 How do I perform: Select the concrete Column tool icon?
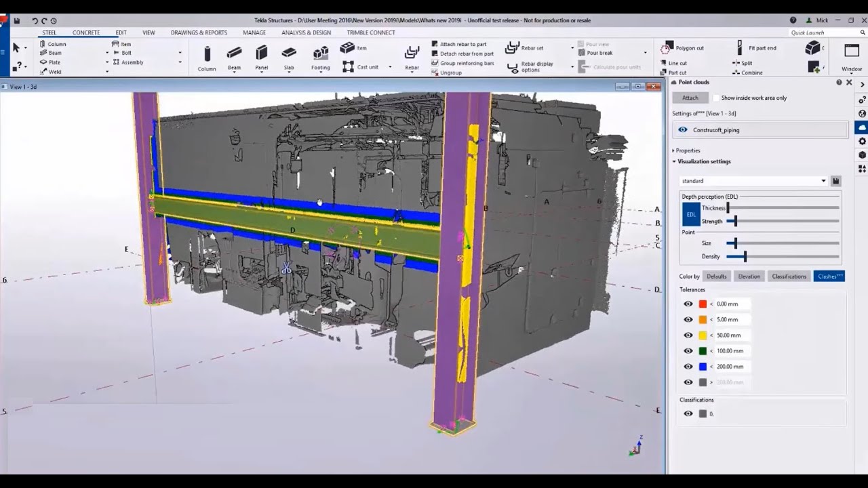pos(208,54)
